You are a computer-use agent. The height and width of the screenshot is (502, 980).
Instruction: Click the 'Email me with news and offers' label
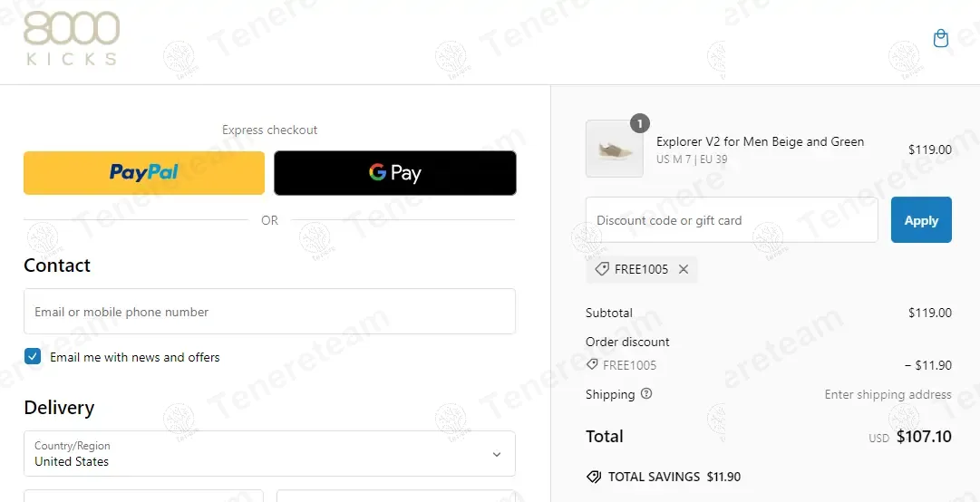click(135, 357)
